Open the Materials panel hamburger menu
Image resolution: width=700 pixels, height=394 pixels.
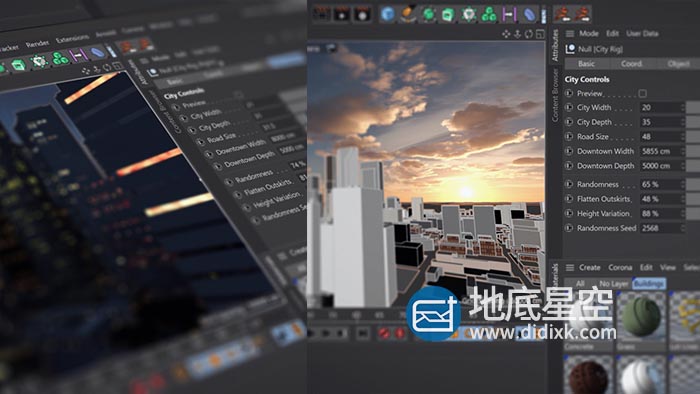tap(570, 267)
